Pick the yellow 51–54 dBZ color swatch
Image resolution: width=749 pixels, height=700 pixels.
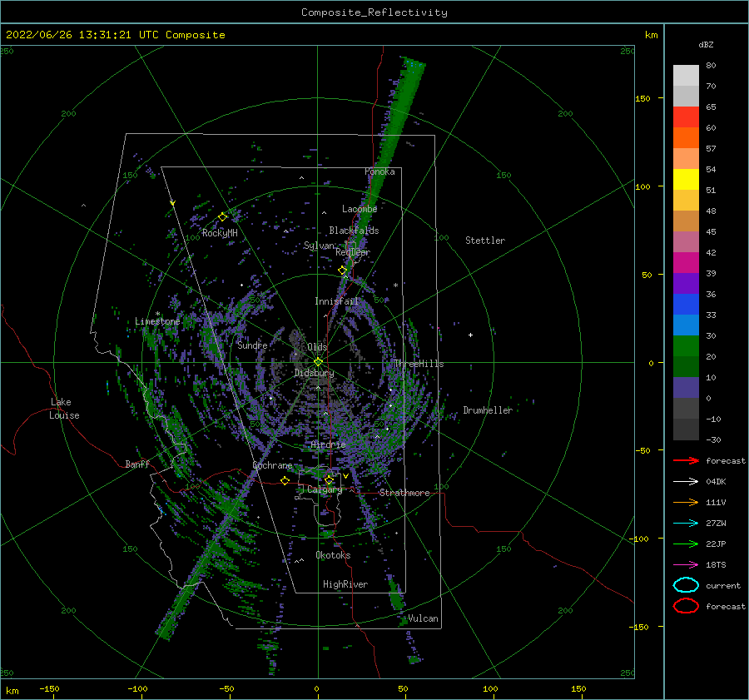(687, 180)
